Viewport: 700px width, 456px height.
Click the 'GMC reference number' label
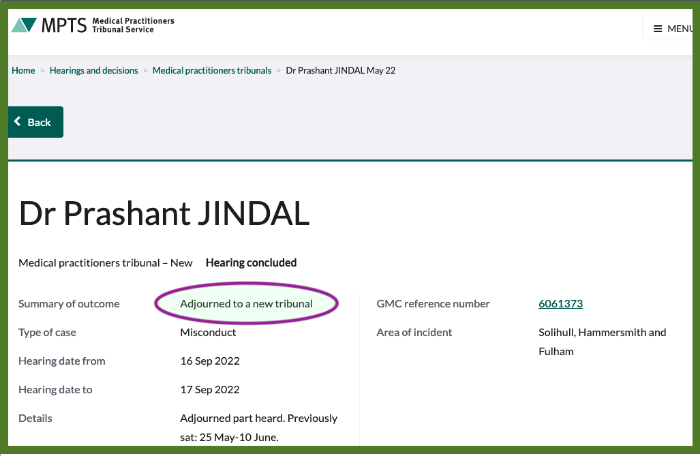(x=433, y=304)
